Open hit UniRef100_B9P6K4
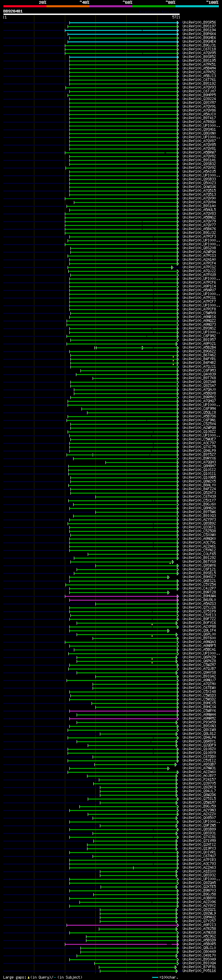Screen dimensions: 222x980 [x=199, y=34]
